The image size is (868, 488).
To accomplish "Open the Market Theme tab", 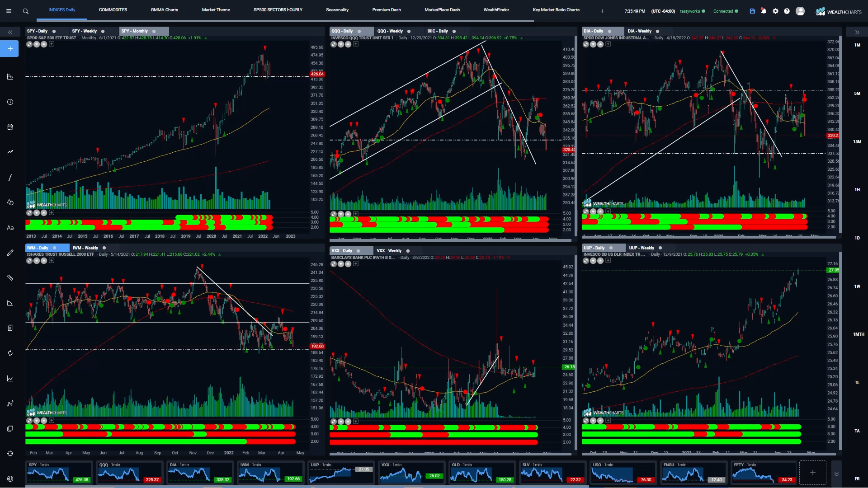I will coord(216,9).
